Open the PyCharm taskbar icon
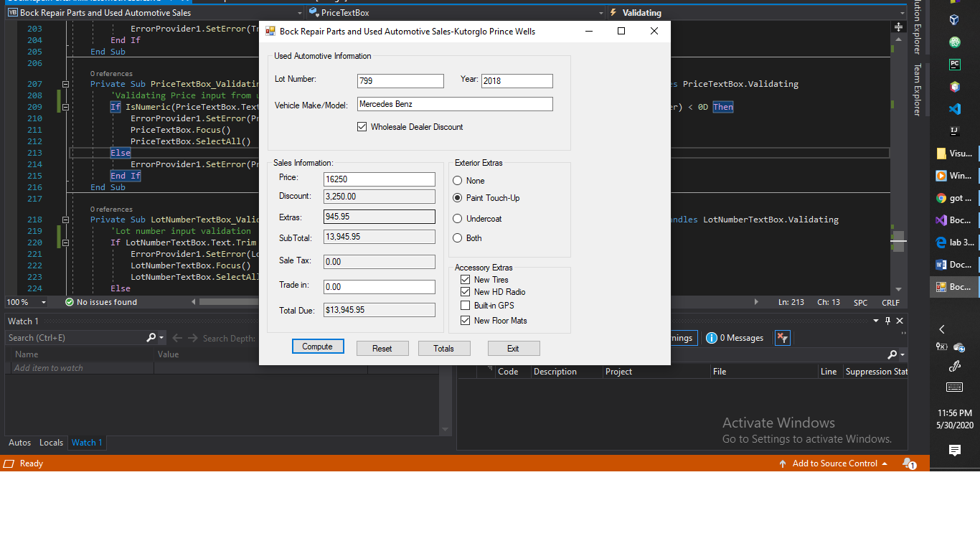The height and width of the screenshot is (551, 980). (x=955, y=65)
